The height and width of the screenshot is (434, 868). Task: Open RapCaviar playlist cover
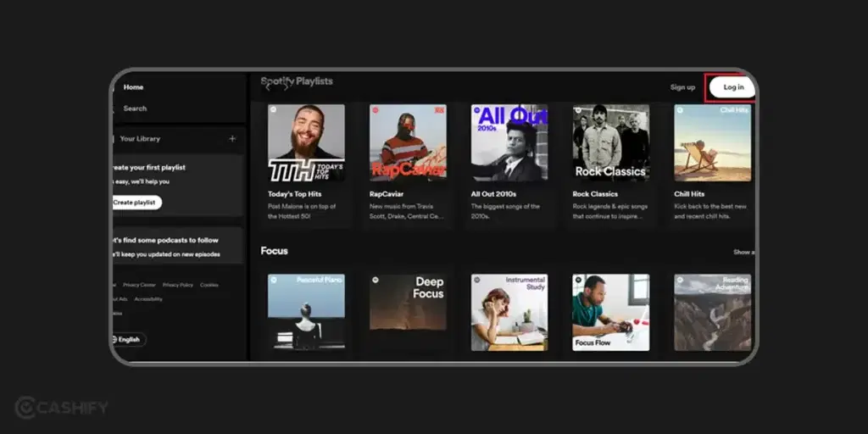[408, 142]
